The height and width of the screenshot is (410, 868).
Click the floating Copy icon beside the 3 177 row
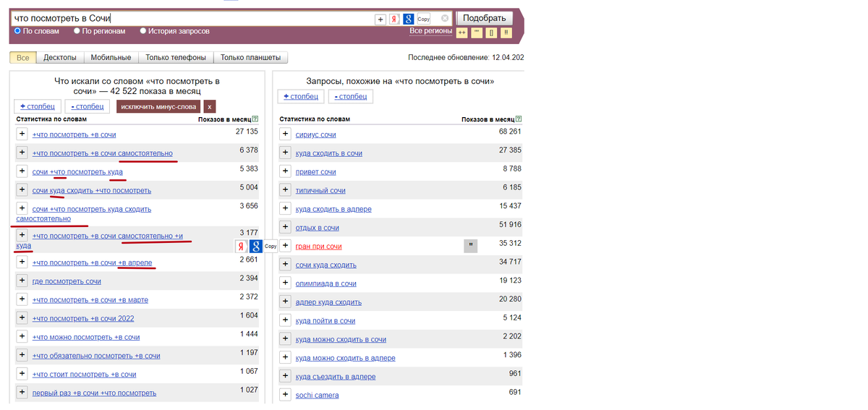point(271,246)
